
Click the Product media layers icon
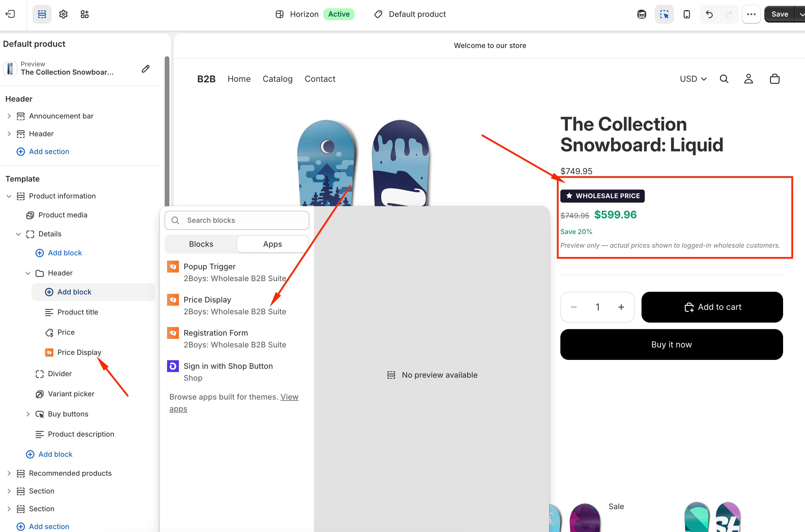30,215
